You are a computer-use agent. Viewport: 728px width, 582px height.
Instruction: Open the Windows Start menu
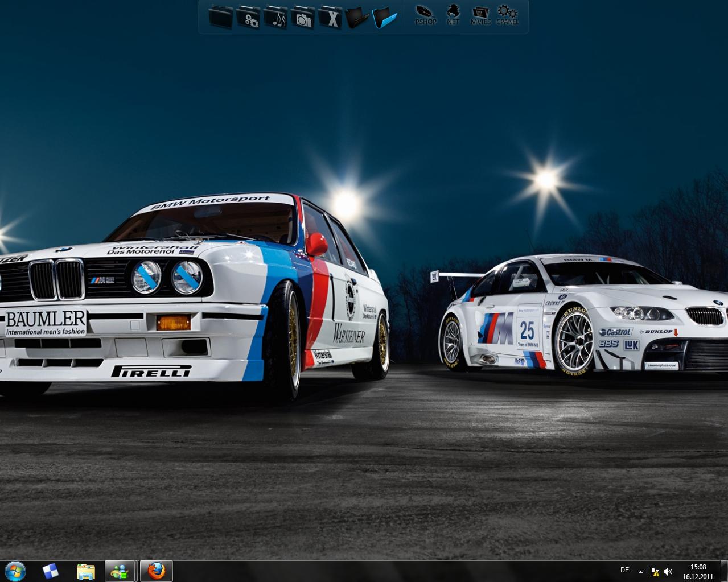(15, 571)
